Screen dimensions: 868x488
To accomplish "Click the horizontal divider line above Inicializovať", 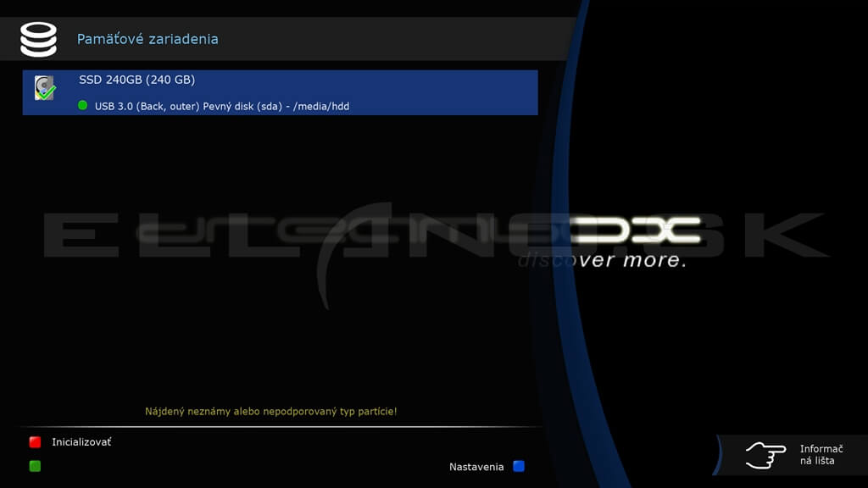I will [x=280, y=427].
